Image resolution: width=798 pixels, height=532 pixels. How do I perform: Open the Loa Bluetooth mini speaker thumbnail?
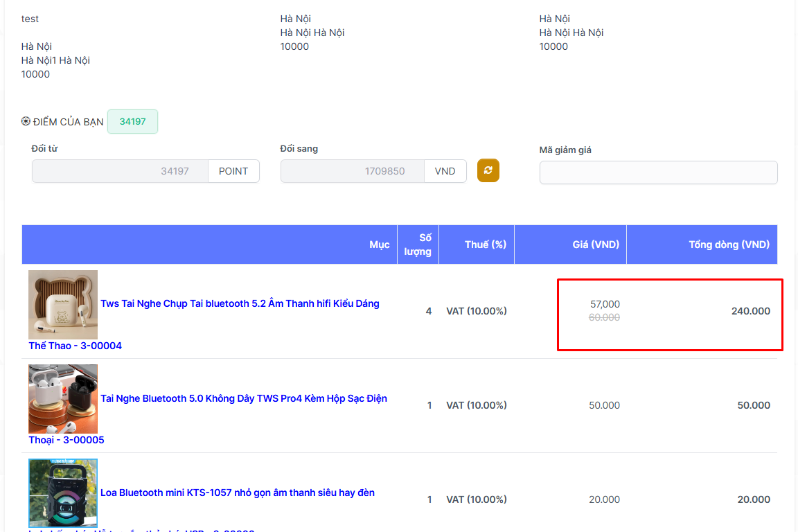pyautogui.click(x=63, y=493)
